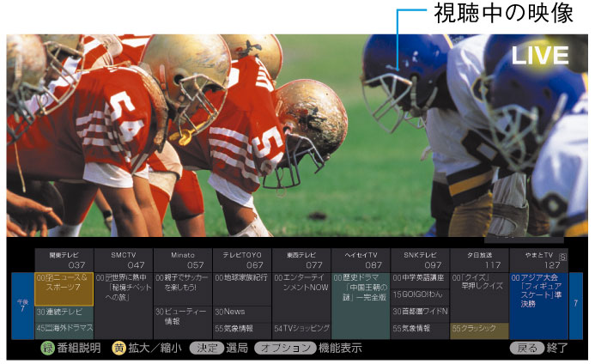Select the SMCTV 047 channel header
Screen dimensions: 595x364
[x=123, y=260]
